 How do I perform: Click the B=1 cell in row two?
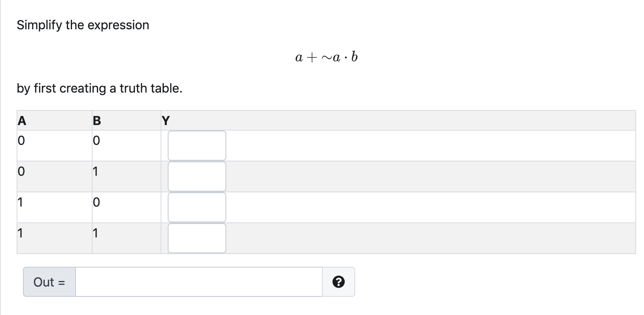(x=126, y=176)
